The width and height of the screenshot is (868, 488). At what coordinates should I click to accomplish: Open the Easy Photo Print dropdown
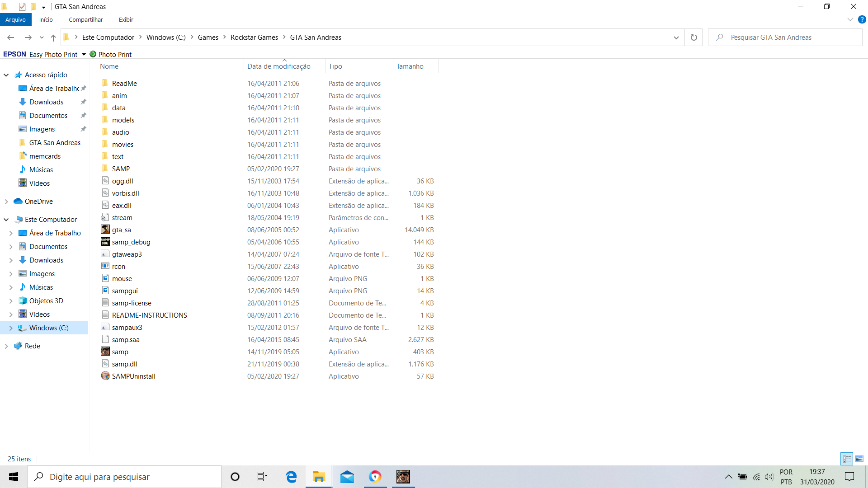click(84, 54)
